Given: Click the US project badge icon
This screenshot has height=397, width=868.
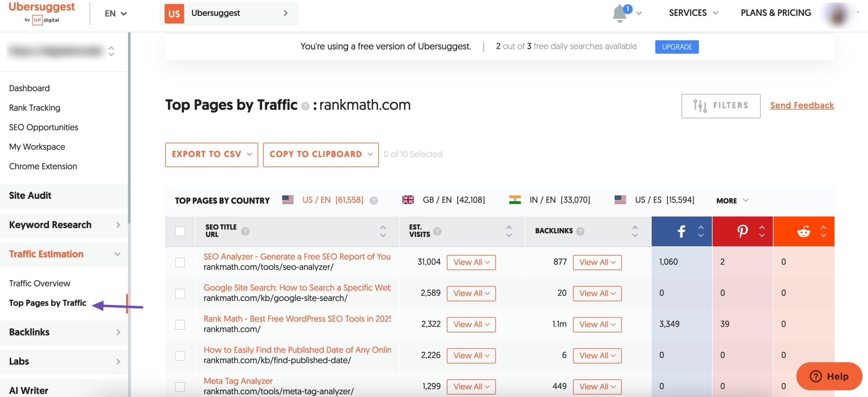Looking at the screenshot, I should (x=174, y=14).
